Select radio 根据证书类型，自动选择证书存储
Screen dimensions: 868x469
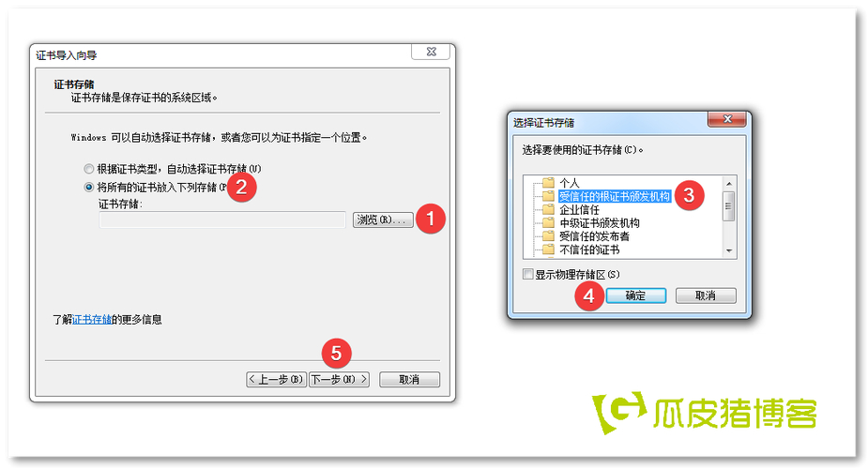click(88, 169)
